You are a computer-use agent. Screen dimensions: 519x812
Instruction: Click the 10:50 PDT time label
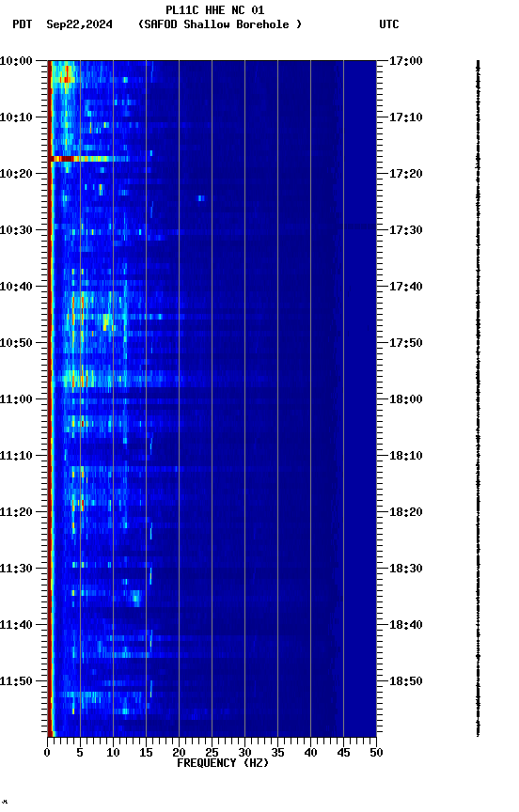(16, 343)
